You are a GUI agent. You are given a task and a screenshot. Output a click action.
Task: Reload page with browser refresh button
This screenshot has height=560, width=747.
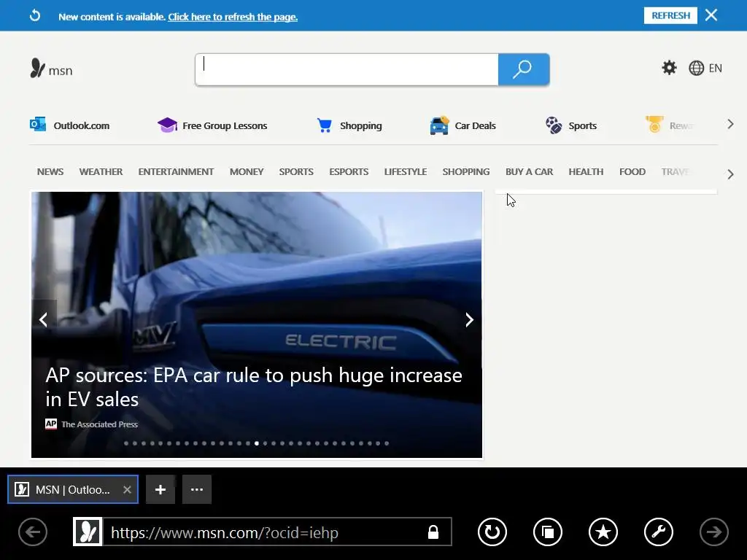pyautogui.click(x=492, y=532)
